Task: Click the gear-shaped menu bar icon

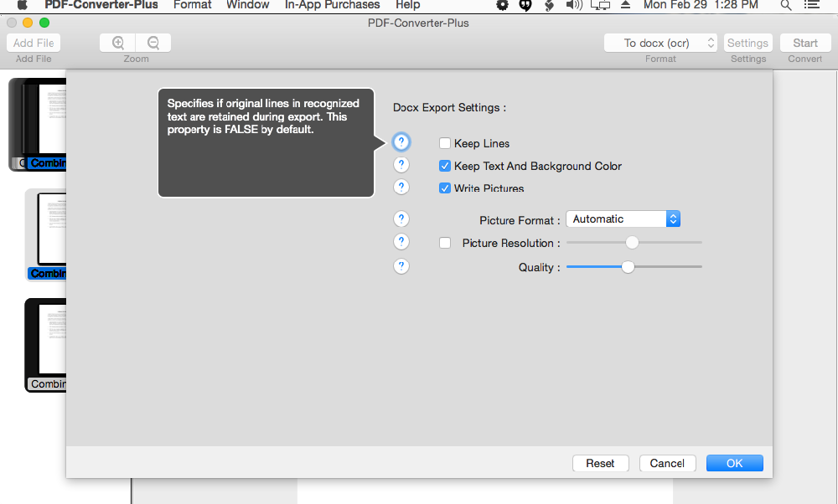Action: (x=502, y=5)
